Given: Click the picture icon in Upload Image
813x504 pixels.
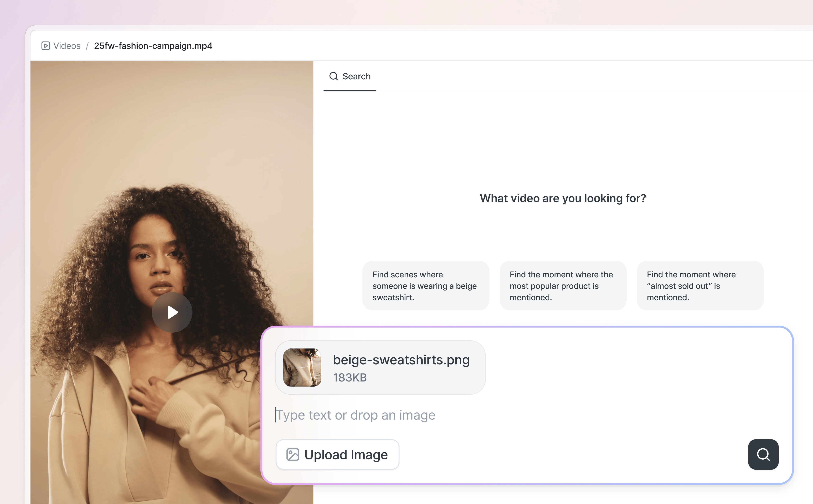Looking at the screenshot, I should coord(293,455).
